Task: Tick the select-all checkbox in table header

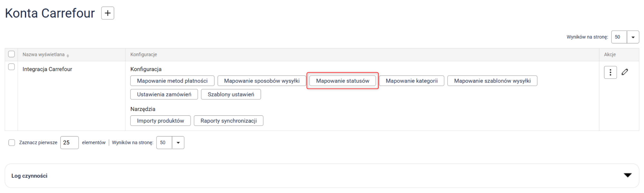Action: [12, 54]
